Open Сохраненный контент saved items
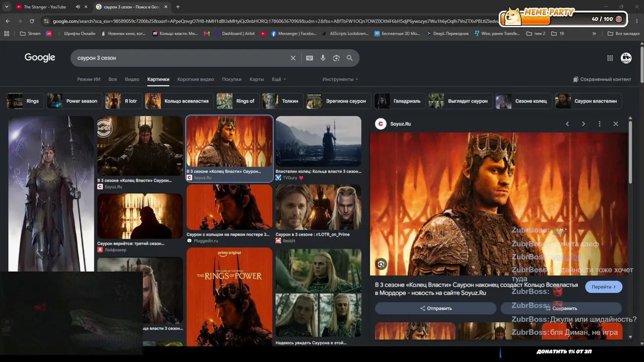644x362 pixels. [602, 79]
